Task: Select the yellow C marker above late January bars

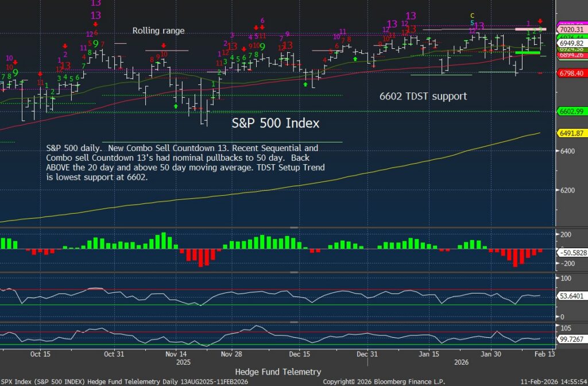Action: point(472,16)
